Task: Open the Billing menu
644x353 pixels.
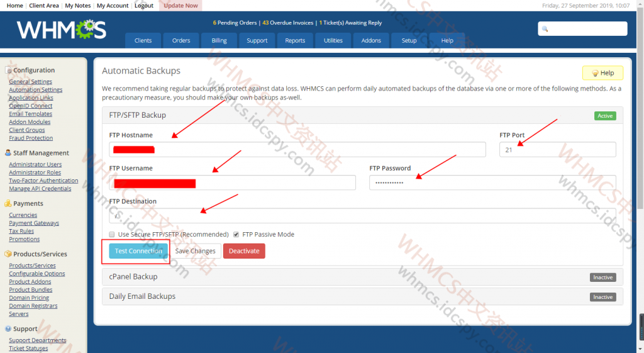Action: tap(219, 40)
